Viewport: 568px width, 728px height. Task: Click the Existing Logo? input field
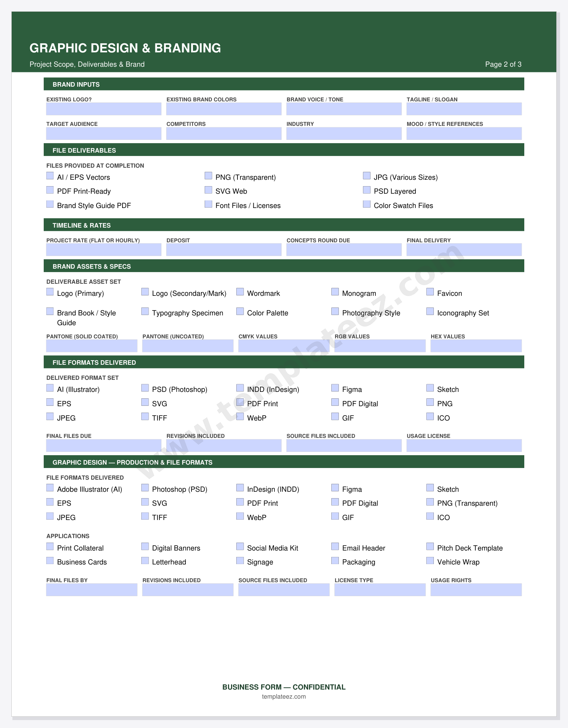click(104, 109)
